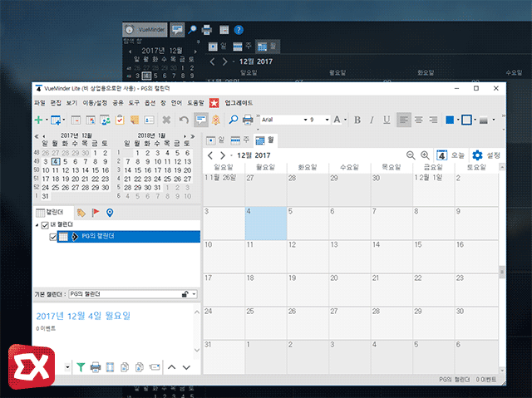Open the 도움말 menu
Viewport: 532px width, 398px height.
pos(195,103)
